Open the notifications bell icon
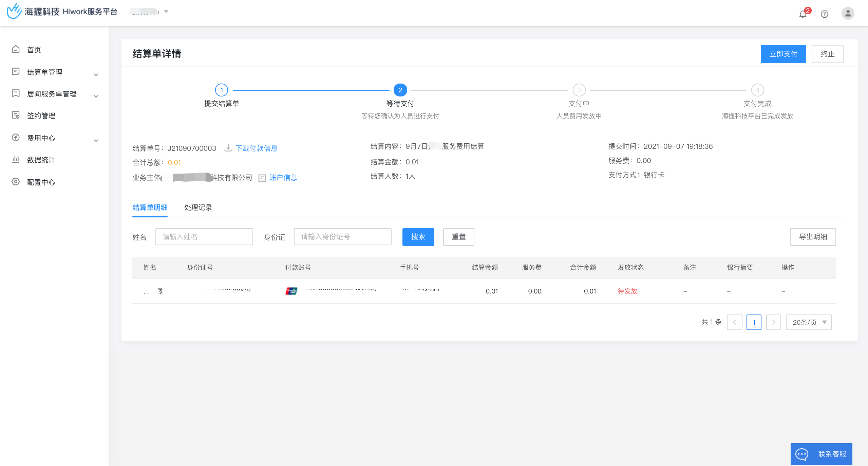 point(803,14)
